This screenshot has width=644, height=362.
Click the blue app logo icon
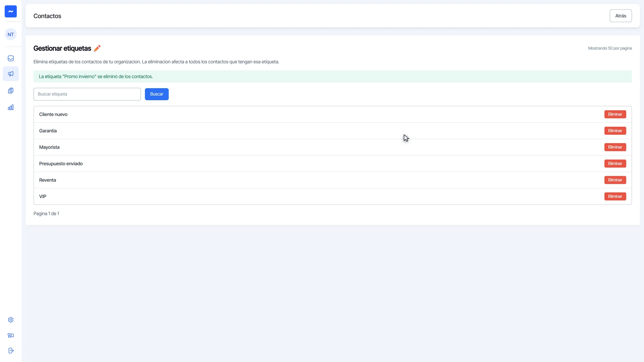click(x=11, y=11)
